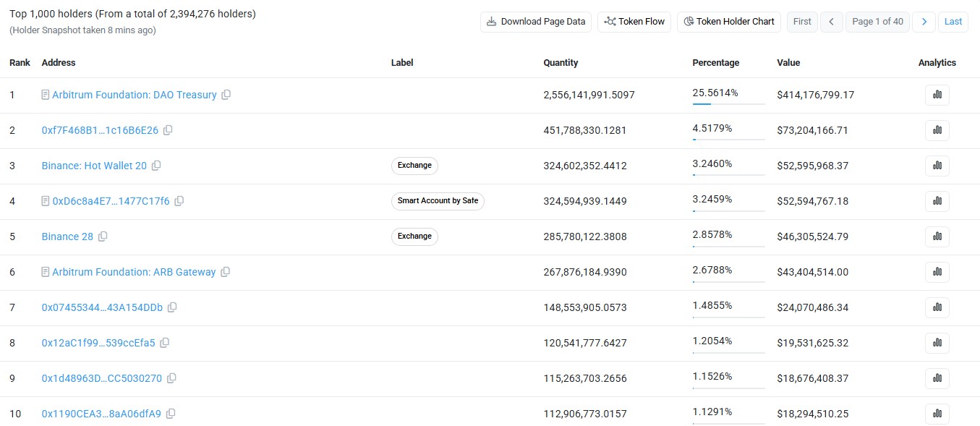Open the Binance 28 address link

click(x=67, y=237)
